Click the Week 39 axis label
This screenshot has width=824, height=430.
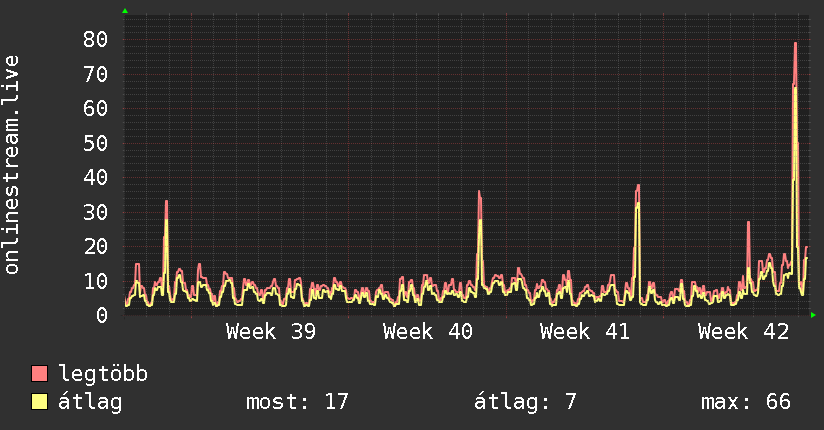pos(271,332)
